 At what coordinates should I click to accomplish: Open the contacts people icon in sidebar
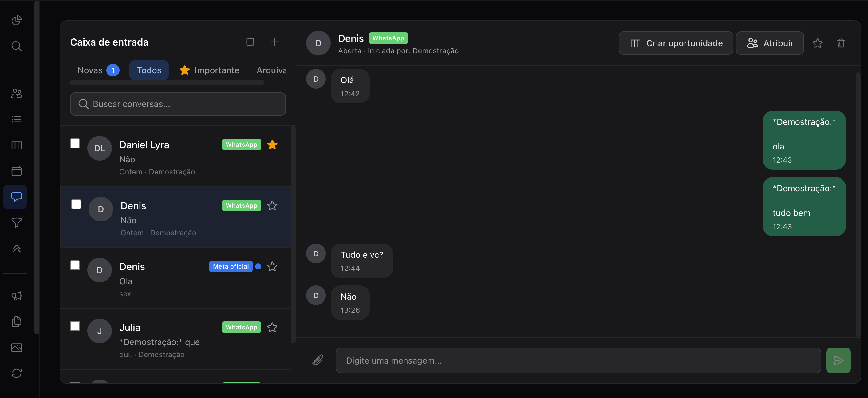(16, 94)
